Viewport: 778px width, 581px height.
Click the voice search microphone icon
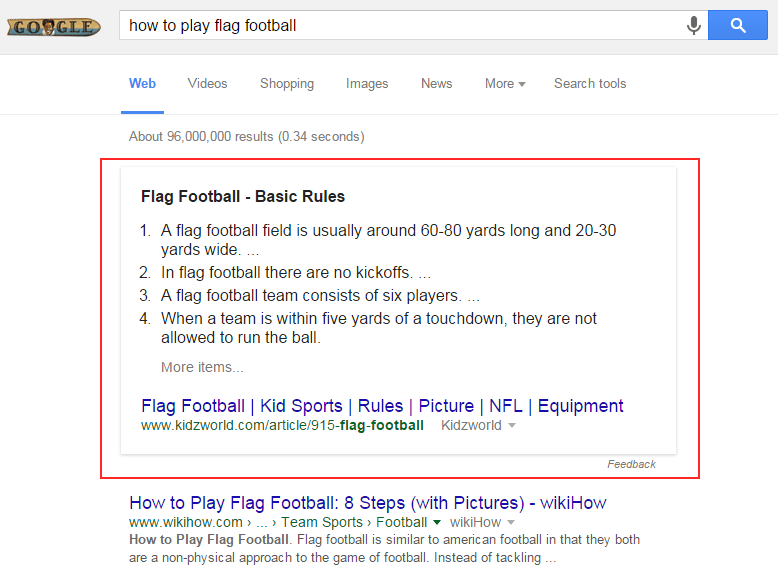pyautogui.click(x=693, y=26)
